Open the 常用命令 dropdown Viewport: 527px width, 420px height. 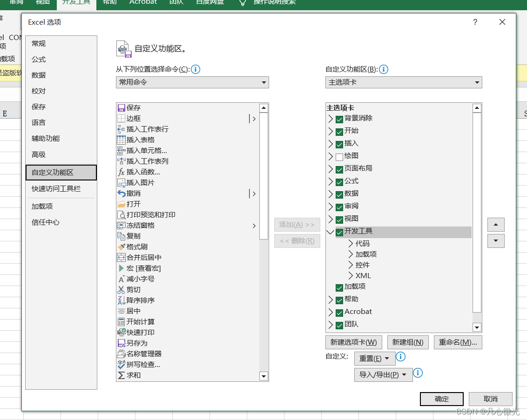click(x=192, y=82)
